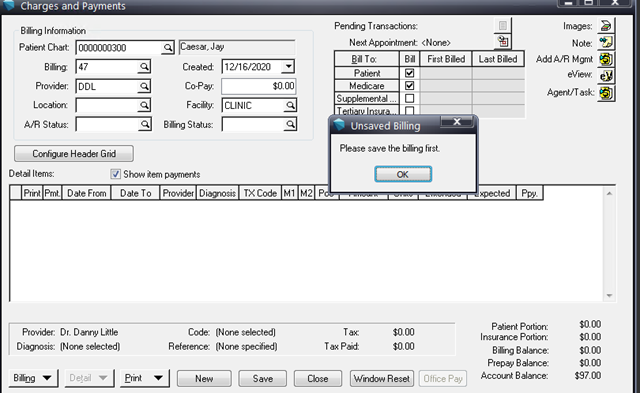Launch the eView icon button

click(606, 76)
